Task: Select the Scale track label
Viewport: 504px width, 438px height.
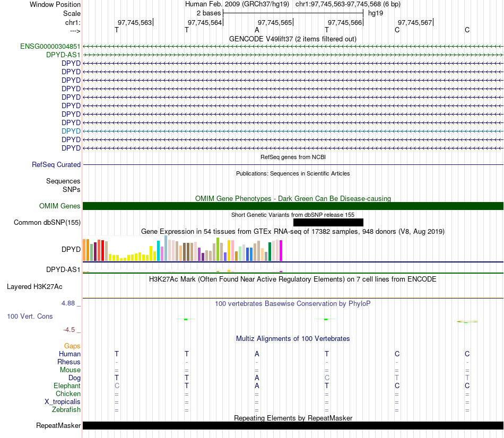Action: 72,13
